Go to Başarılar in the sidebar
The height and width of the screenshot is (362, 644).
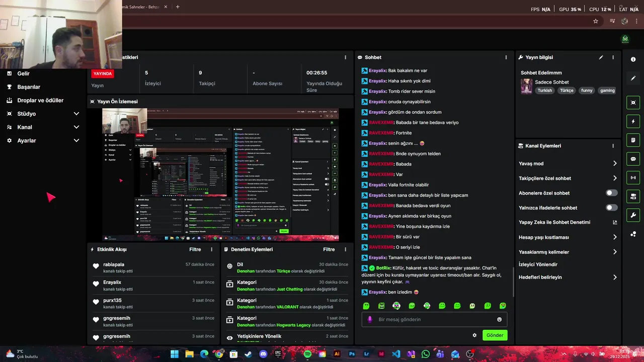click(29, 87)
